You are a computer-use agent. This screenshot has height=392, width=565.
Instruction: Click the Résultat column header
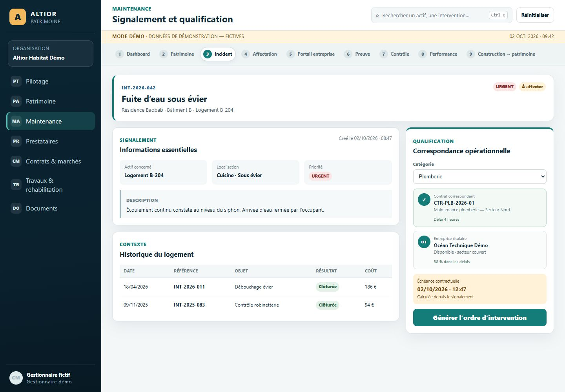click(326, 271)
